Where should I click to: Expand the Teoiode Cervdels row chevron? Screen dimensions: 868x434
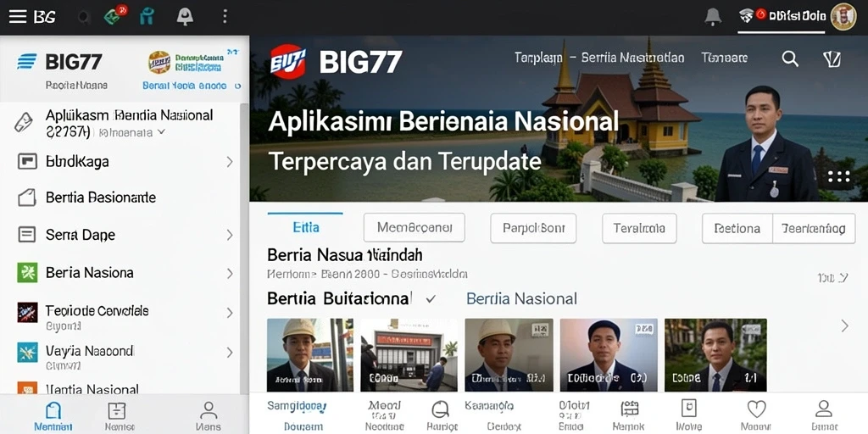pyautogui.click(x=229, y=313)
